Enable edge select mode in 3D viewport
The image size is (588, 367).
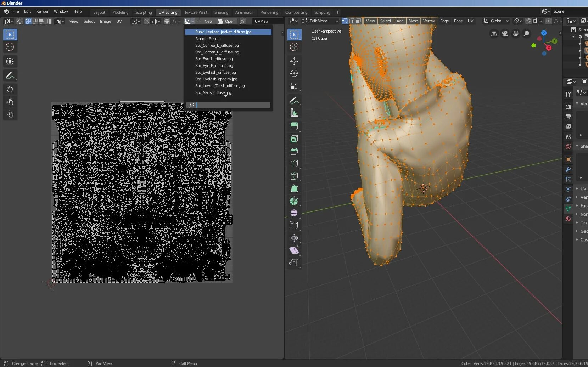[352, 21]
